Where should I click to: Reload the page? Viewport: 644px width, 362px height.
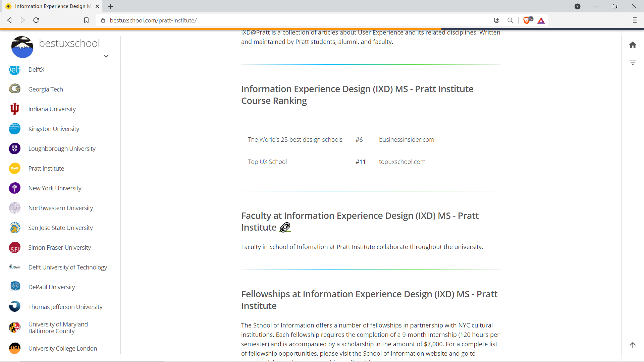click(x=36, y=20)
